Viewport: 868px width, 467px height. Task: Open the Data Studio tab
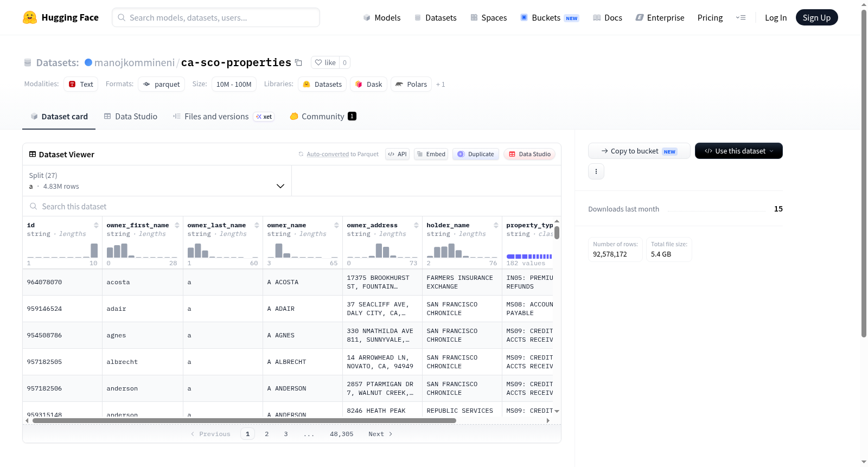pos(131,116)
